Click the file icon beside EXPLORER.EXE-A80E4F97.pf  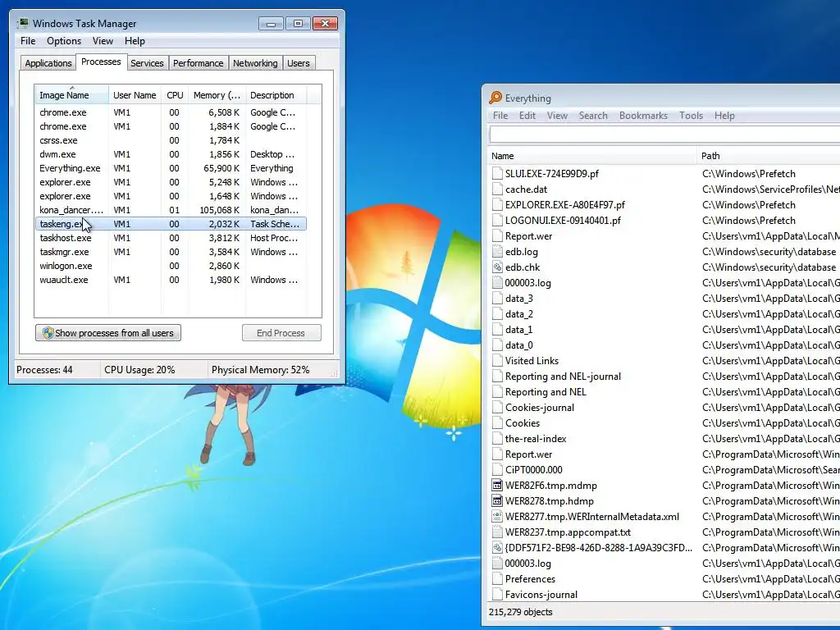click(497, 204)
